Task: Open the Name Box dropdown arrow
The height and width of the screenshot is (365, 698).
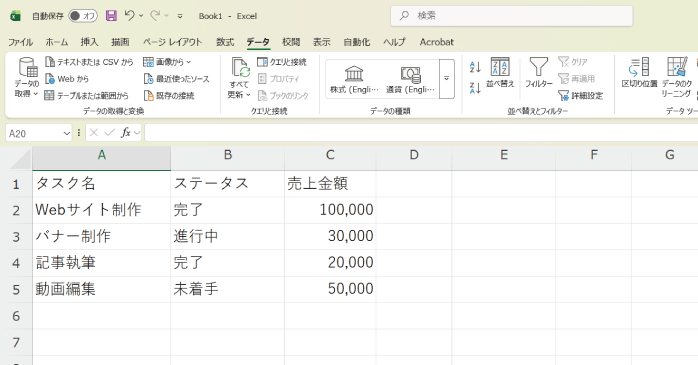Action: (x=67, y=134)
